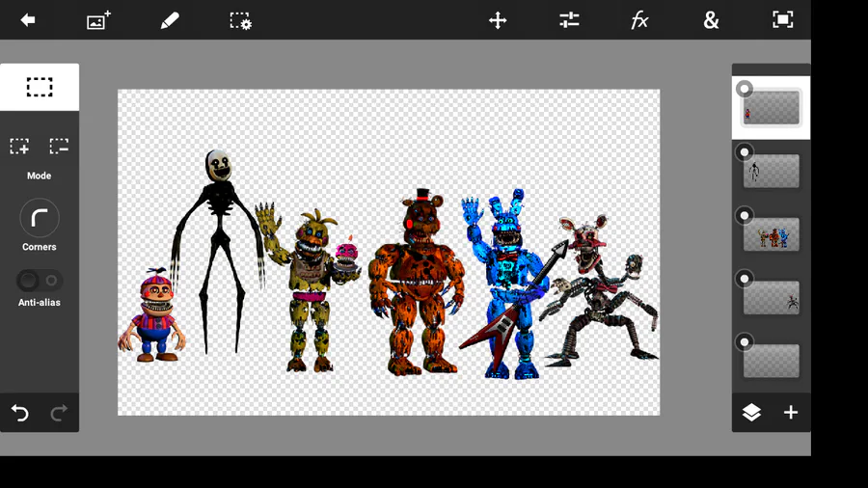
Task: Open the selection settings tool
Action: coord(241,20)
